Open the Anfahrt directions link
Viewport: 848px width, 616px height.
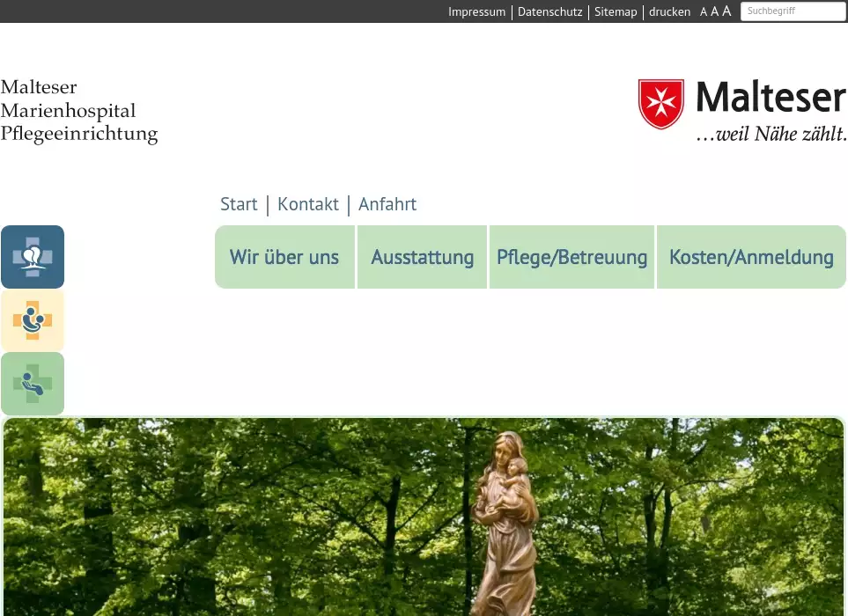(387, 204)
